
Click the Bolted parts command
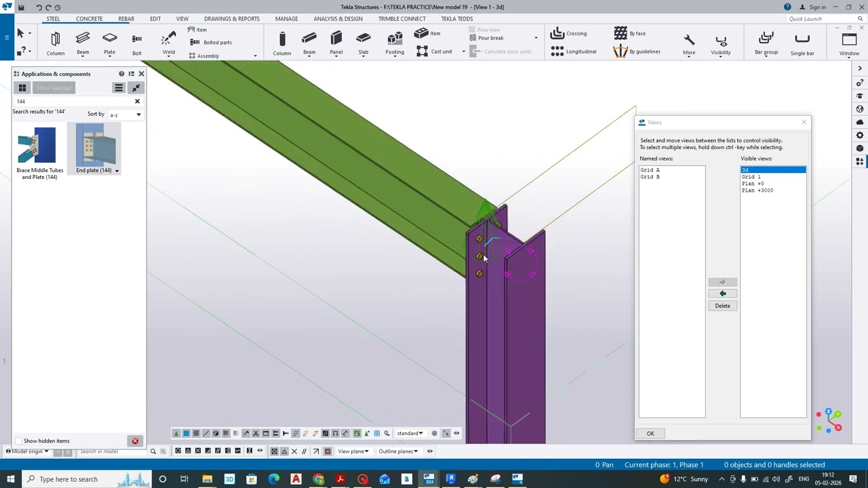(x=211, y=42)
